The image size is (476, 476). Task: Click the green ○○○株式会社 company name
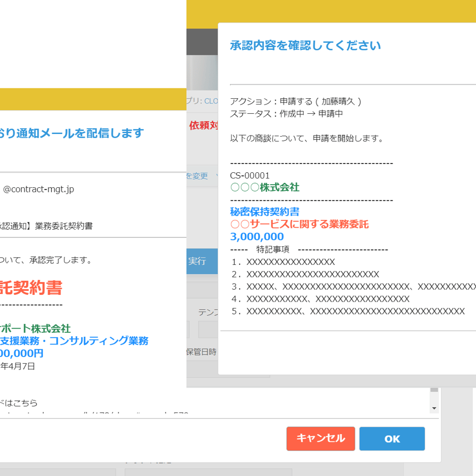click(x=265, y=187)
